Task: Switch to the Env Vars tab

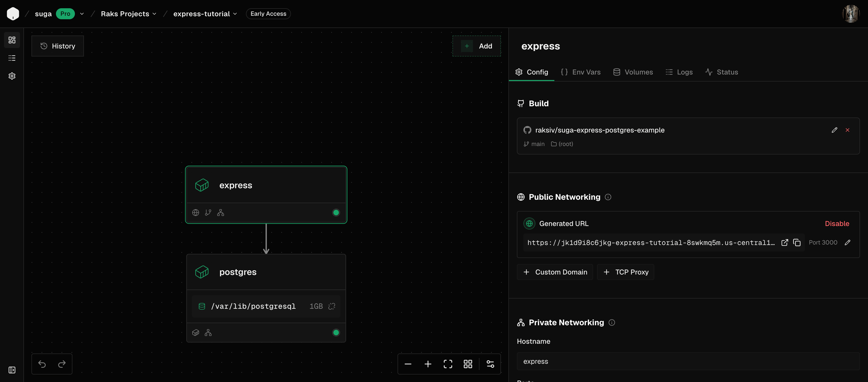Action: click(x=580, y=72)
